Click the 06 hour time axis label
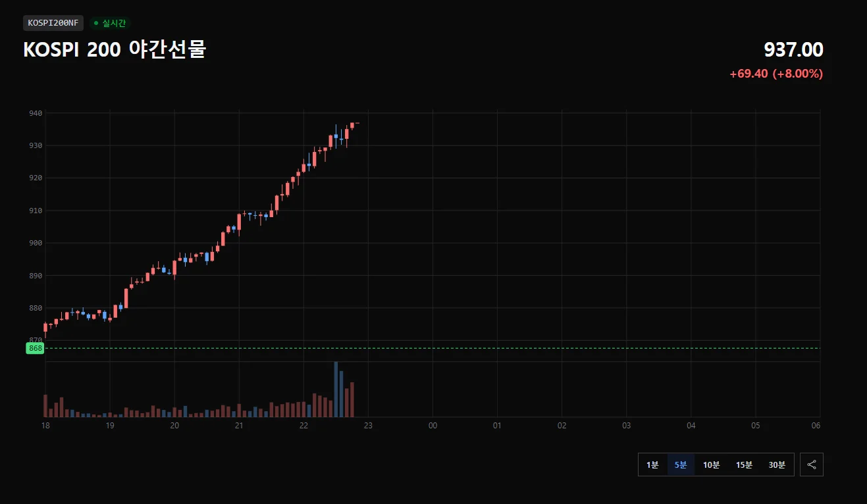The height and width of the screenshot is (504, 867). (816, 426)
